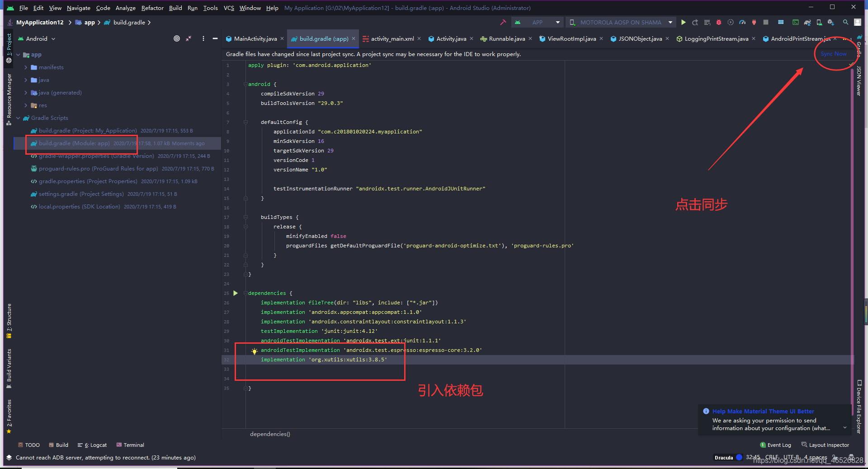
Task: Toggle the Resource Manager side panel
Action: click(9, 99)
